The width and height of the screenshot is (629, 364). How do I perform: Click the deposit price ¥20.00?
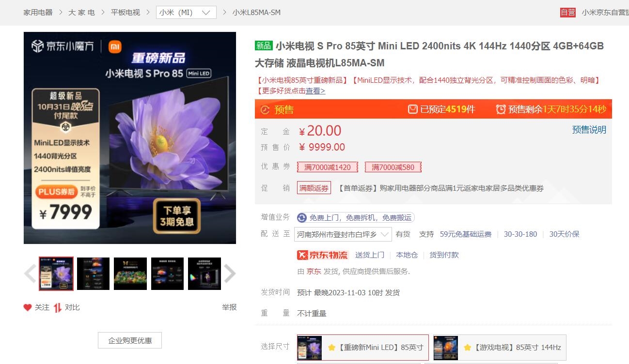(x=320, y=131)
